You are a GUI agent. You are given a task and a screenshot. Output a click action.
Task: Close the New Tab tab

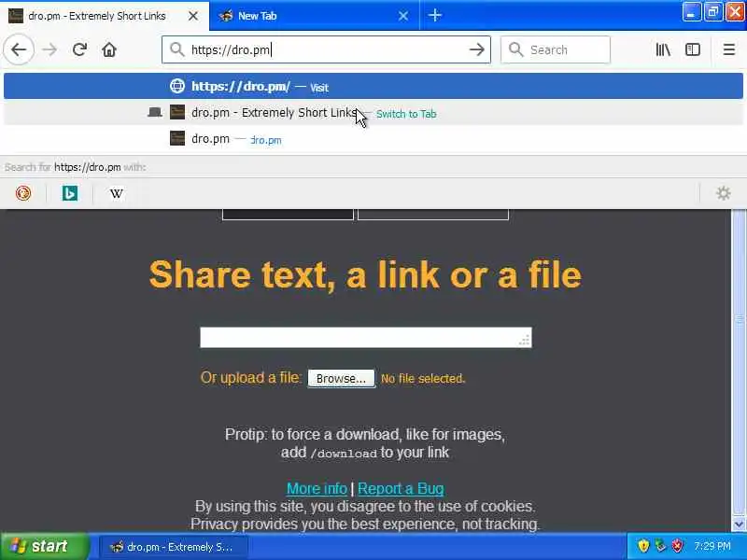pyautogui.click(x=403, y=16)
